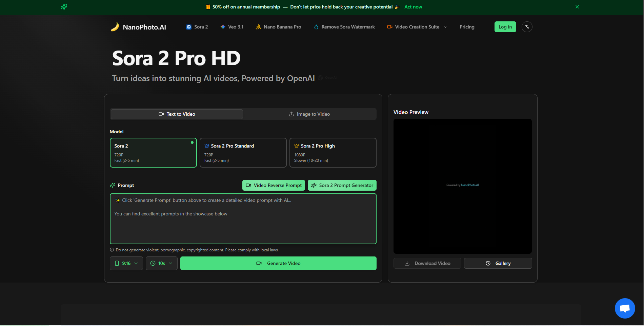Open the Remove Sora Watermark tool

344,27
